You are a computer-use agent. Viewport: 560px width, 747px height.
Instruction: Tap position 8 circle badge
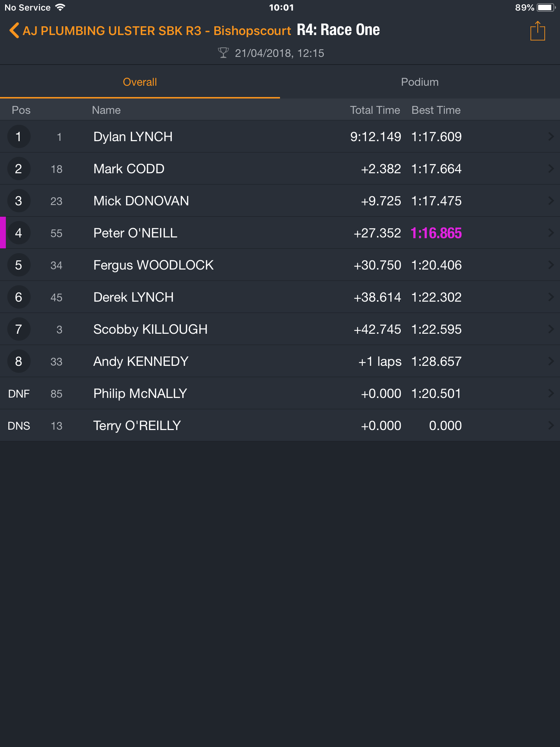(19, 361)
